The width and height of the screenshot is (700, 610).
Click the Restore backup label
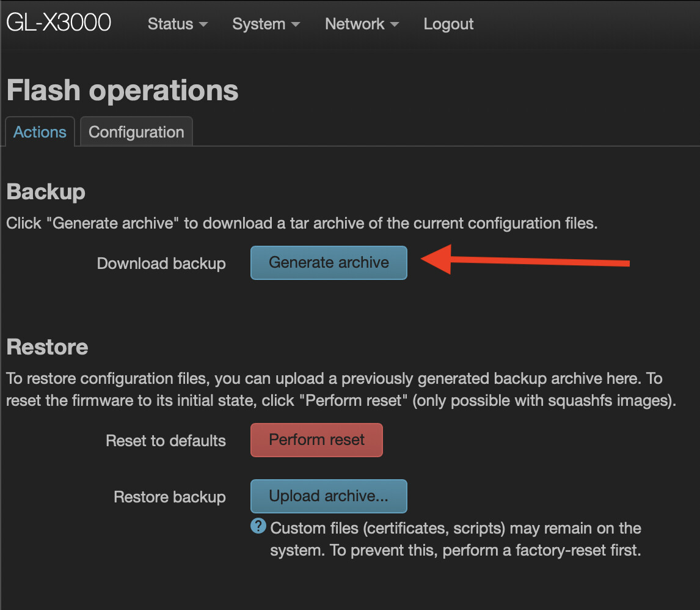click(x=169, y=497)
